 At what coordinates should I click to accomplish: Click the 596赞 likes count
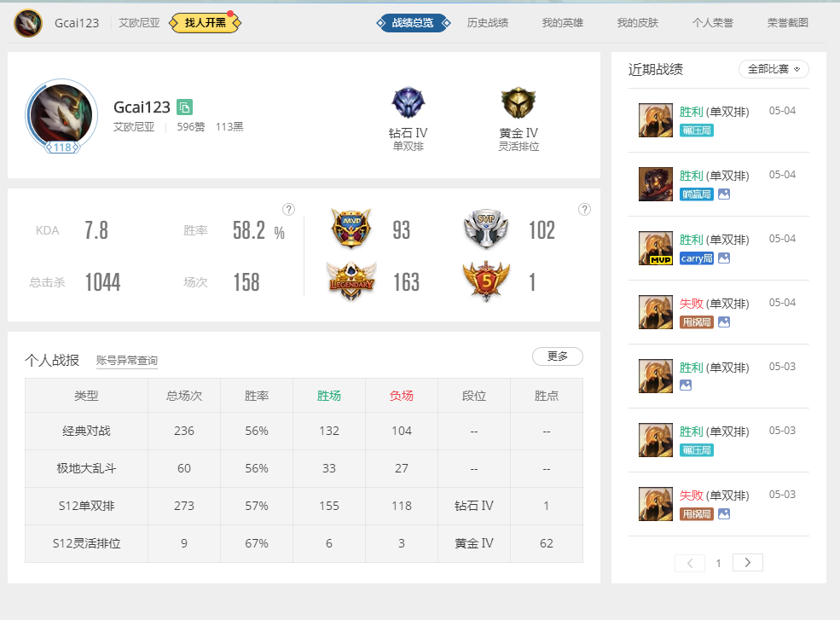pos(191,127)
